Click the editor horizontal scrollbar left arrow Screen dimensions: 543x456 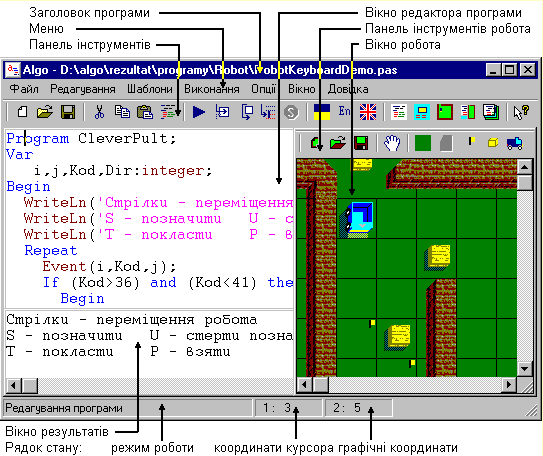click(x=14, y=385)
